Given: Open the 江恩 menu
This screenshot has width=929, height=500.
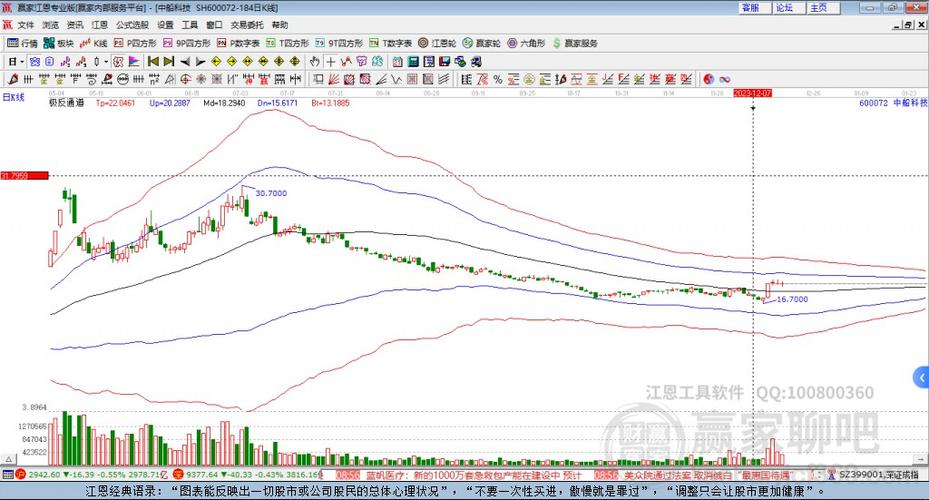Looking at the screenshot, I should (x=100, y=25).
